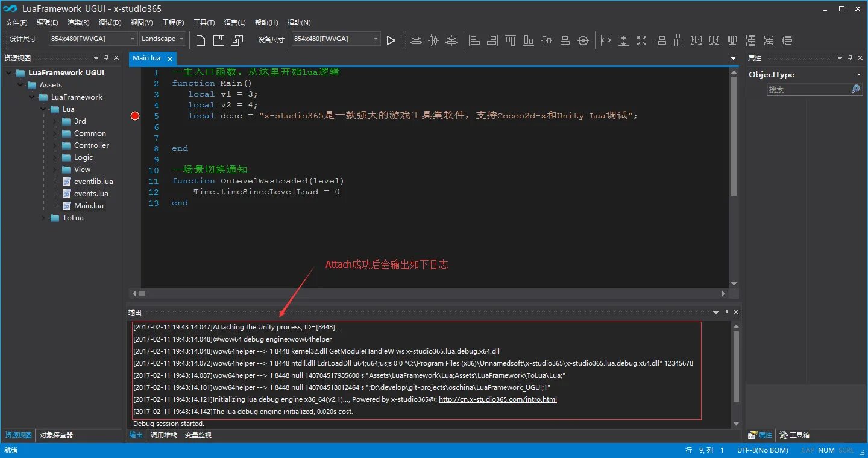Pin the 资源视图 panel with pushpin icon
The height and width of the screenshot is (458, 868).
click(107, 58)
